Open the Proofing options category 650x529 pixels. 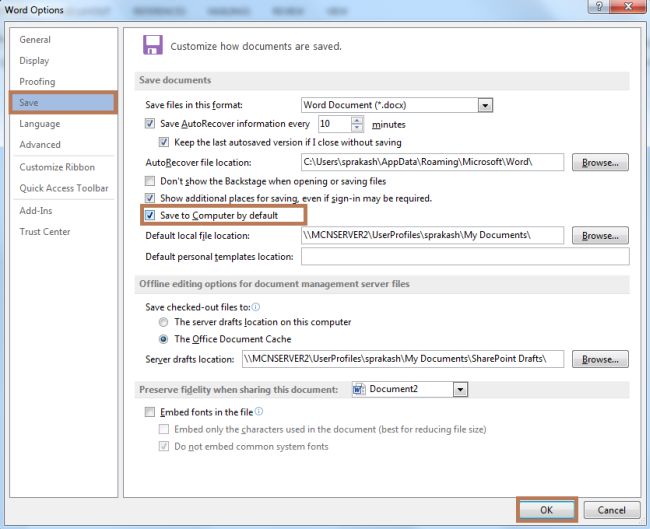(x=37, y=82)
